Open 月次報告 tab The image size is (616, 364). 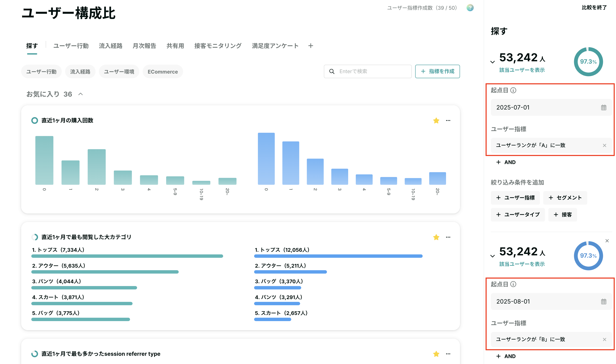144,46
